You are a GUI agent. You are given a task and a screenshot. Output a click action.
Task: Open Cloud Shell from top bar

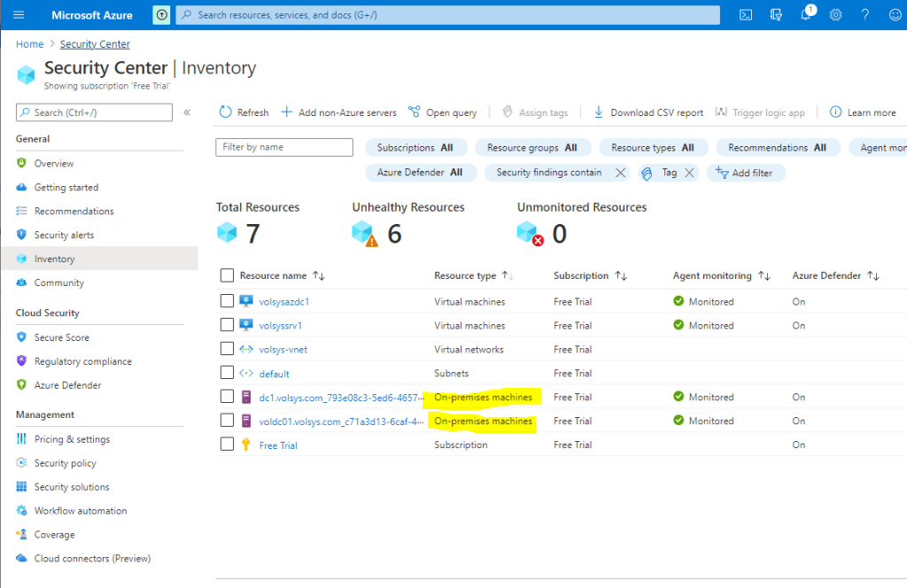[x=745, y=14]
